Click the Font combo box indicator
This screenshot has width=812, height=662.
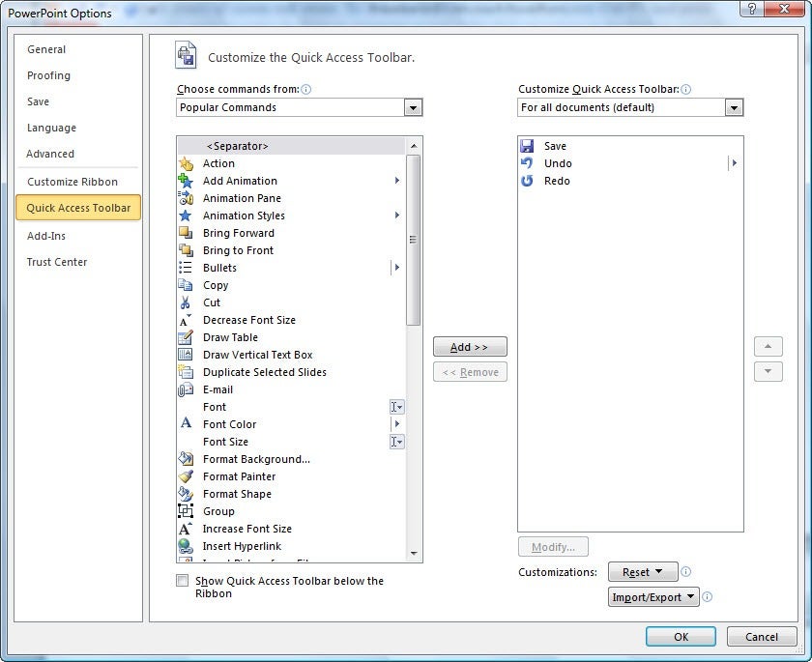pyautogui.click(x=396, y=407)
